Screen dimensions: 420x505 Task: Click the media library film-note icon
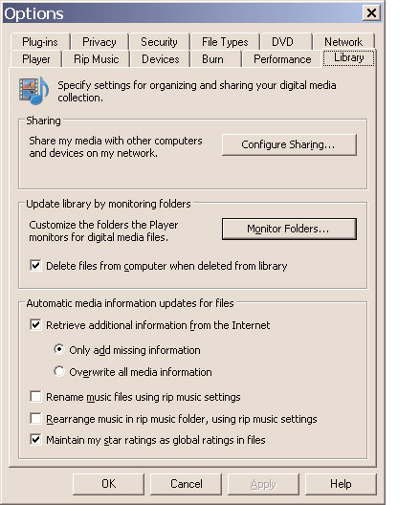pos(33,91)
